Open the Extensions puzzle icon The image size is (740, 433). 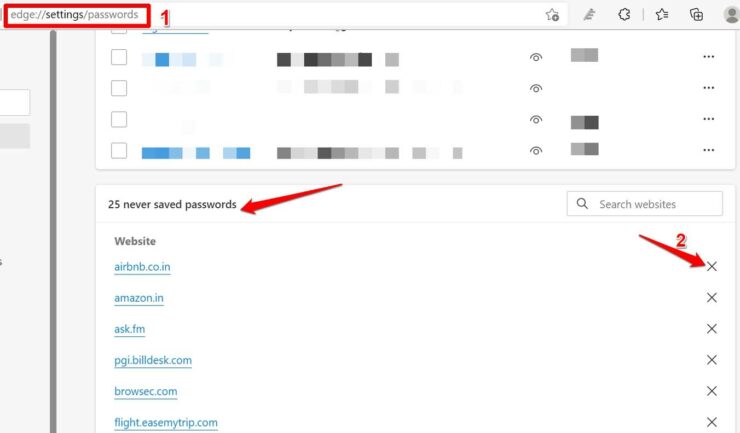[x=624, y=15]
